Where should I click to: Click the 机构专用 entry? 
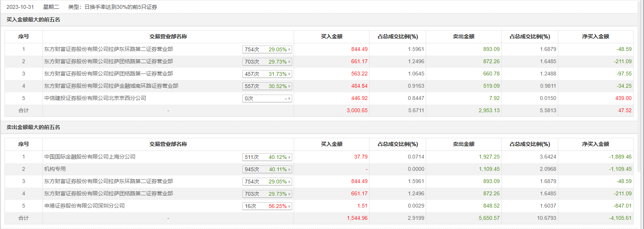point(55,169)
